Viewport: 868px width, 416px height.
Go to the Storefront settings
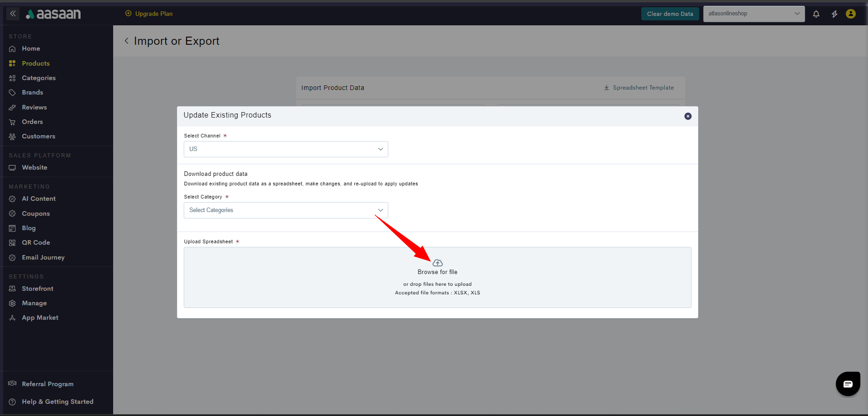click(x=38, y=288)
